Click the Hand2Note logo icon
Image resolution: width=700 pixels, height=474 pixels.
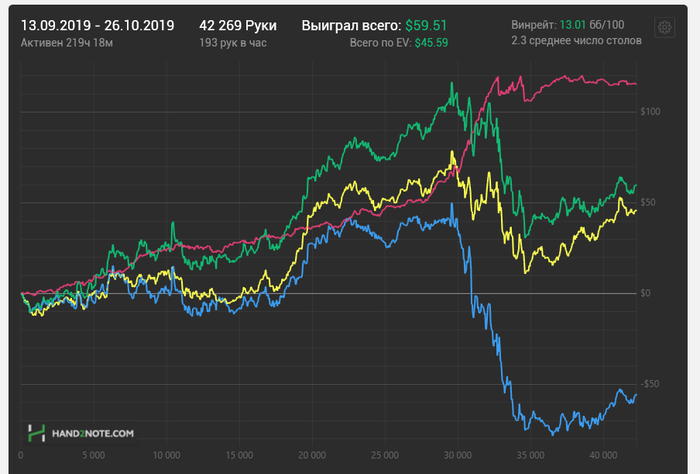[37, 433]
